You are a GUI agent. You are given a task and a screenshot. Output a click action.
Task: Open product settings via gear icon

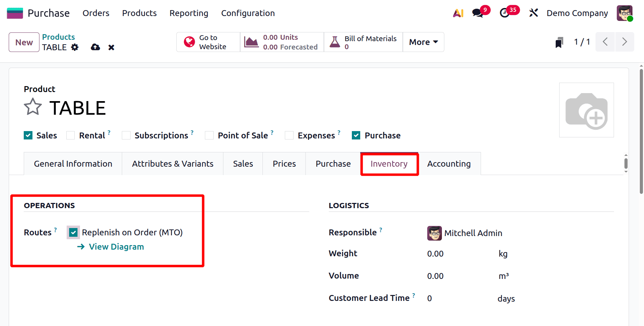coord(75,47)
